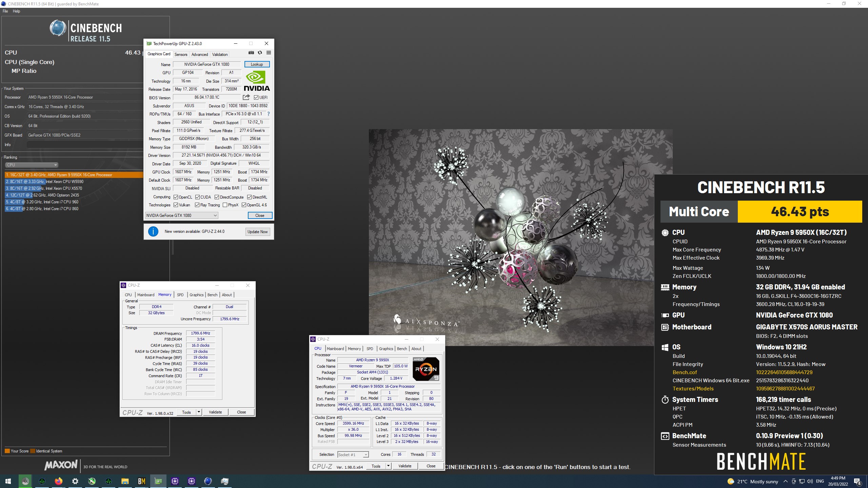Open File Explorer from the taskbar

pyautogui.click(x=125, y=481)
